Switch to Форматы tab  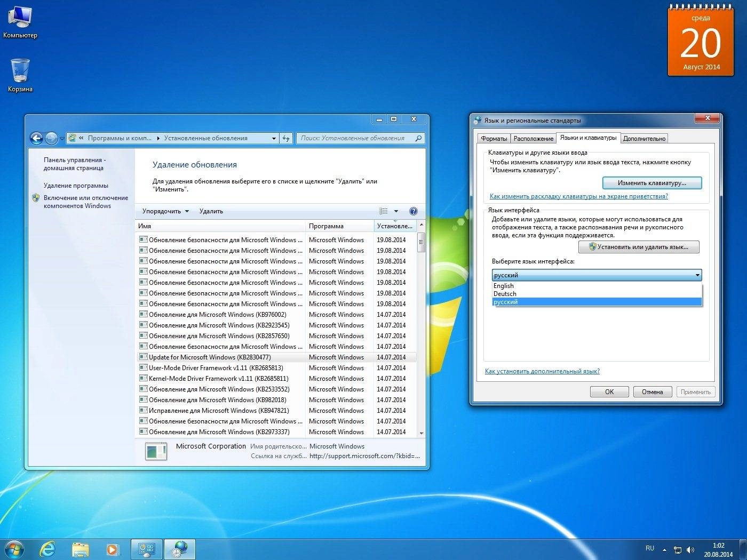[494, 139]
